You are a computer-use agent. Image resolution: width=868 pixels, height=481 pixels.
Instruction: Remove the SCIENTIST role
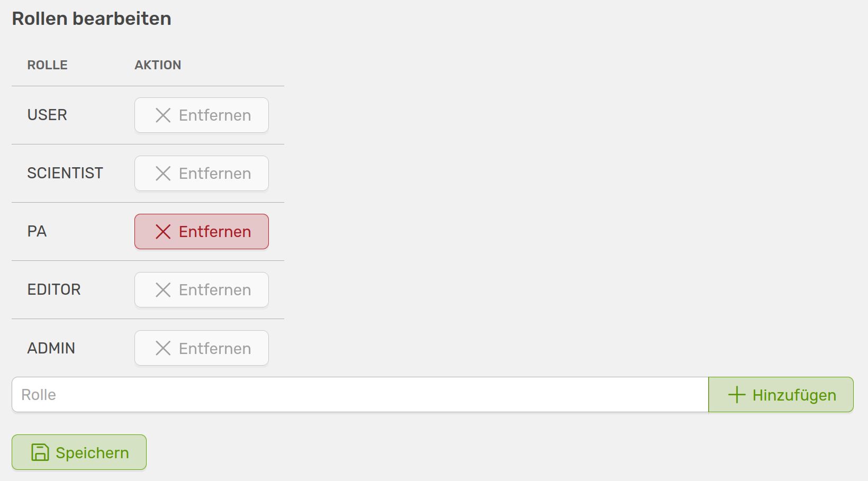[x=202, y=174]
